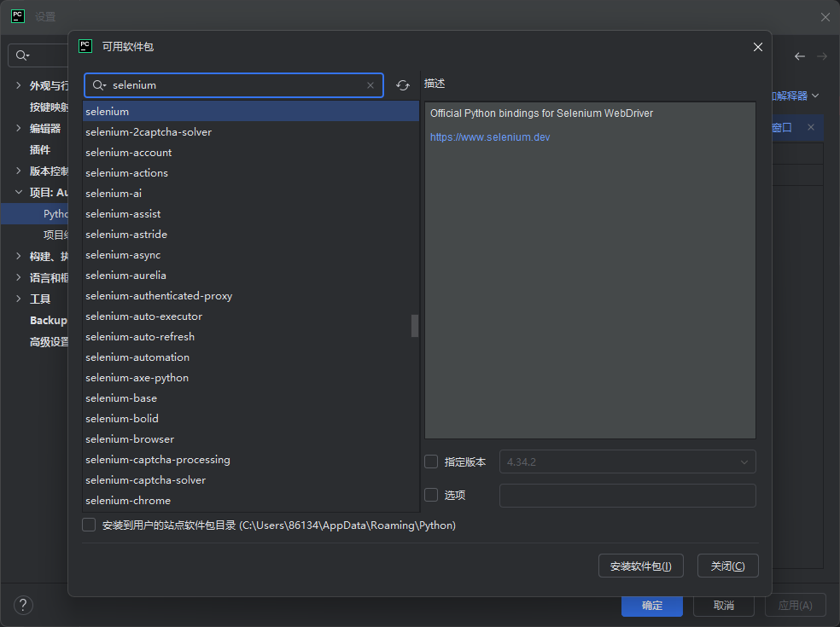Screen dimensions: 840x627
Task: Click the Settings window search icon
Action: tap(22, 55)
